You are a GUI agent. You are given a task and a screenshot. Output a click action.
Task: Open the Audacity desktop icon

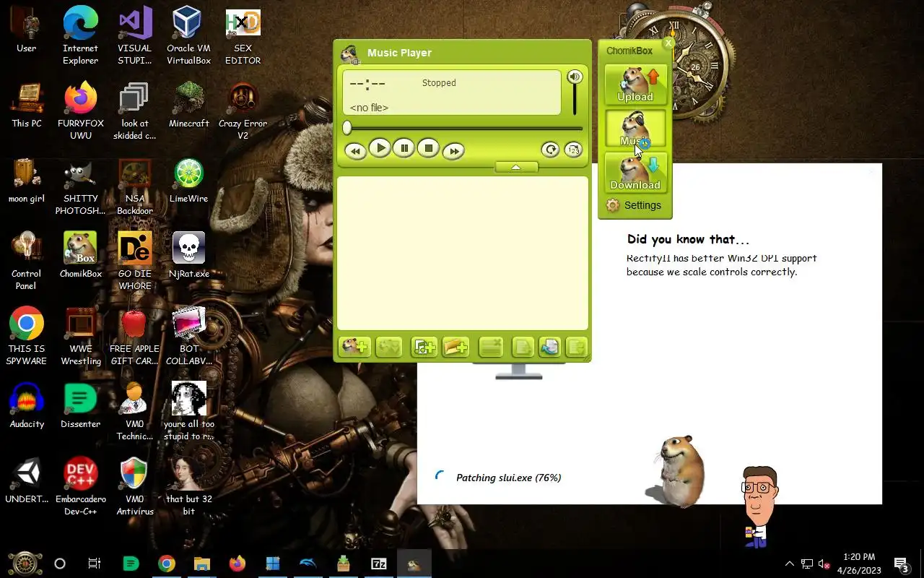click(27, 405)
